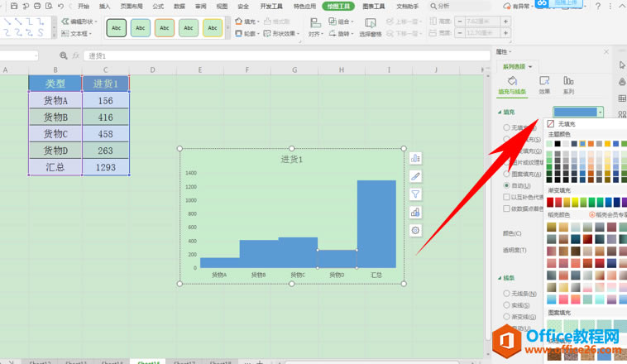
Task: Click the zoom magnifier icon in formula bar
Action: pyautogui.click(x=63, y=55)
